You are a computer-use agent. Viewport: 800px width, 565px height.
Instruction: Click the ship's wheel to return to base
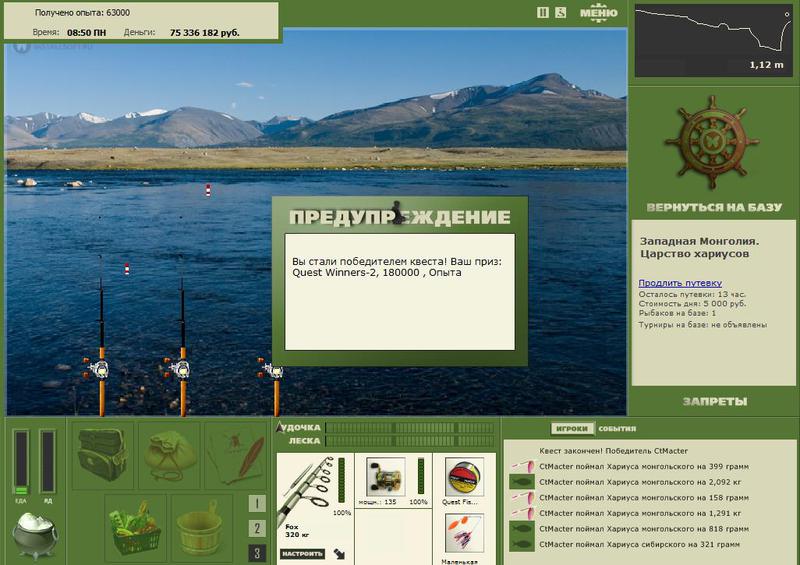(x=711, y=142)
